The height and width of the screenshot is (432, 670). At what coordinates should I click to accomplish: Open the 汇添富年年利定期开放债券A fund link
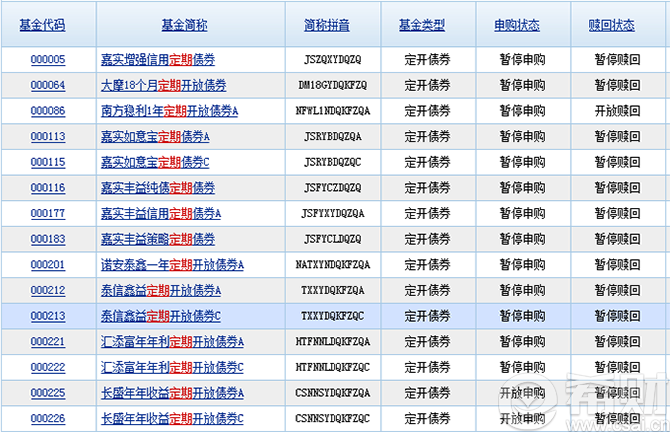(x=172, y=341)
